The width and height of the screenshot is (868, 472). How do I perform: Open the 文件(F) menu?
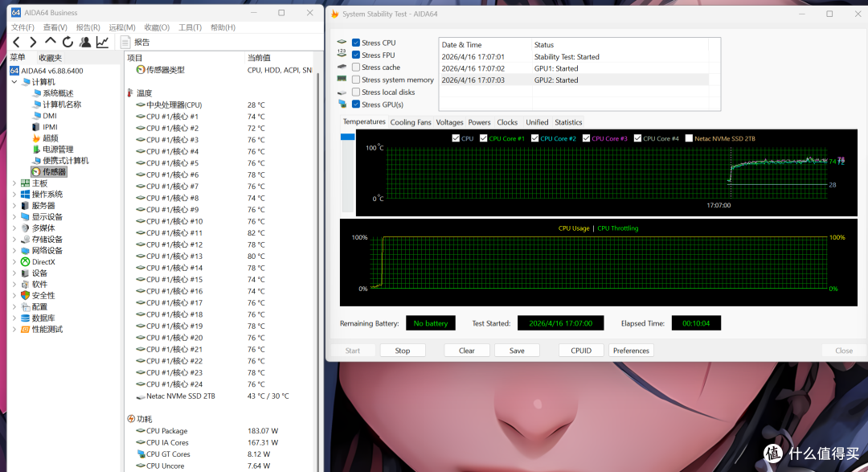coord(23,27)
